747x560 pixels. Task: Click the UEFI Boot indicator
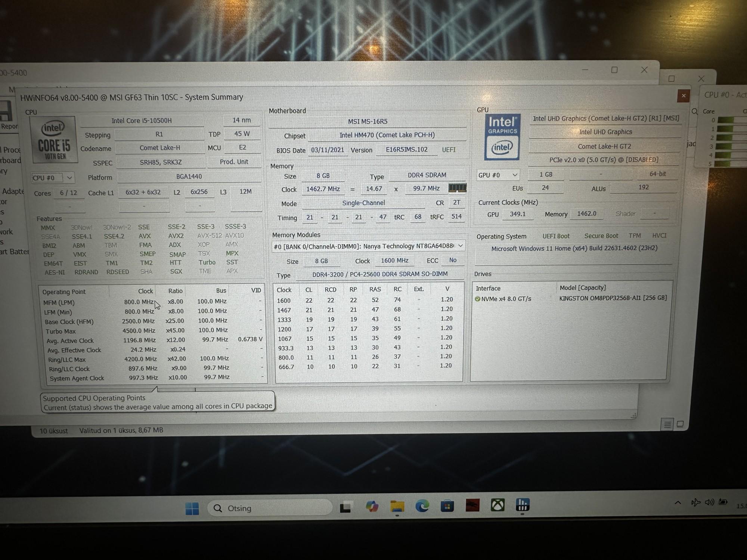coord(556,236)
